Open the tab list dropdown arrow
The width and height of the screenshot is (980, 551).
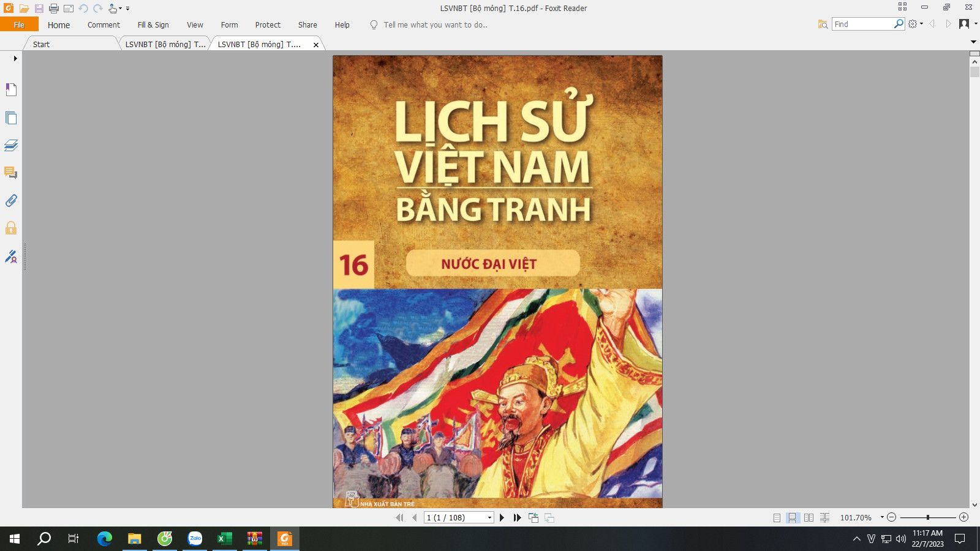click(x=973, y=42)
